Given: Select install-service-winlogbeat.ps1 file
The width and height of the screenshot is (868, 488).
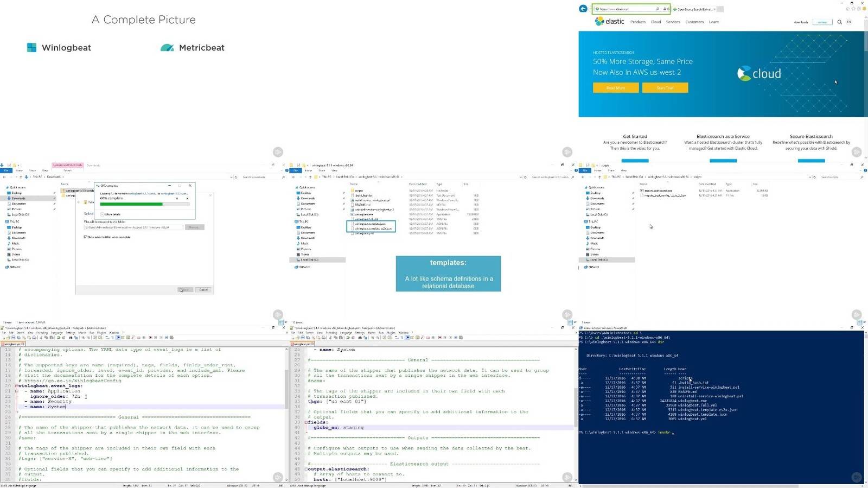Looking at the screenshot, I should pos(371,200).
